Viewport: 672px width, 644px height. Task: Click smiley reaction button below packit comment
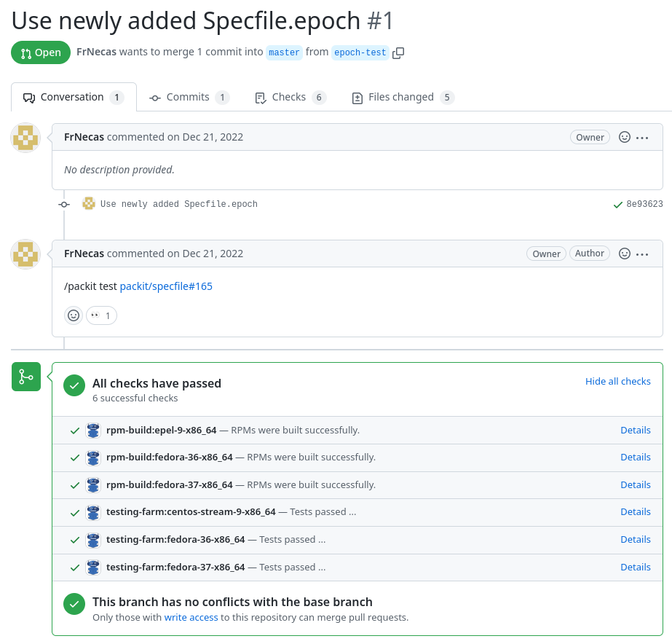click(x=74, y=315)
